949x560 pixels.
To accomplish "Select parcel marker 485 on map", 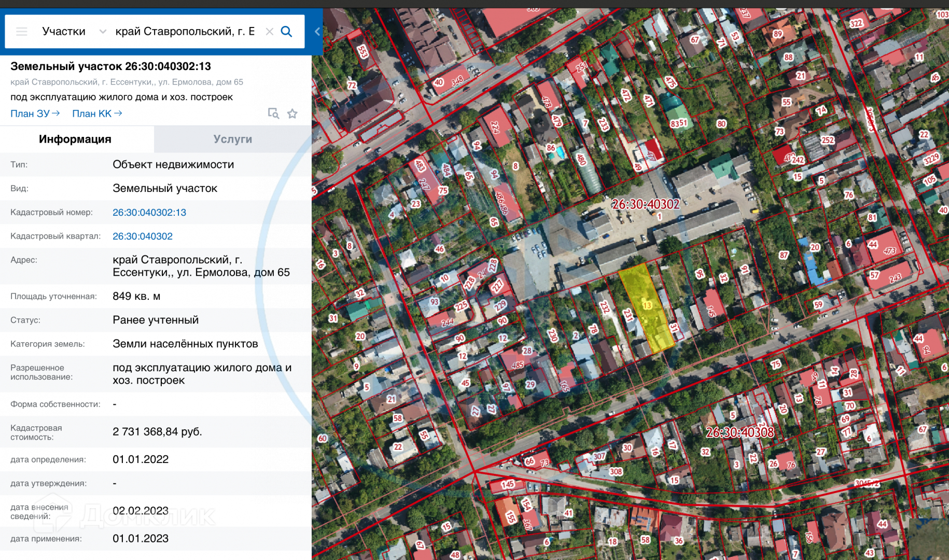I will [518, 365].
